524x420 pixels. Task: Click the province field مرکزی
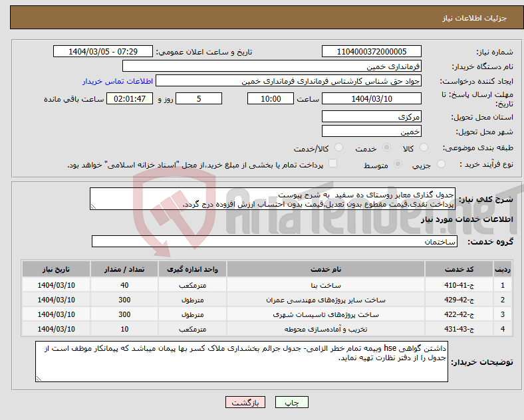click(371, 116)
